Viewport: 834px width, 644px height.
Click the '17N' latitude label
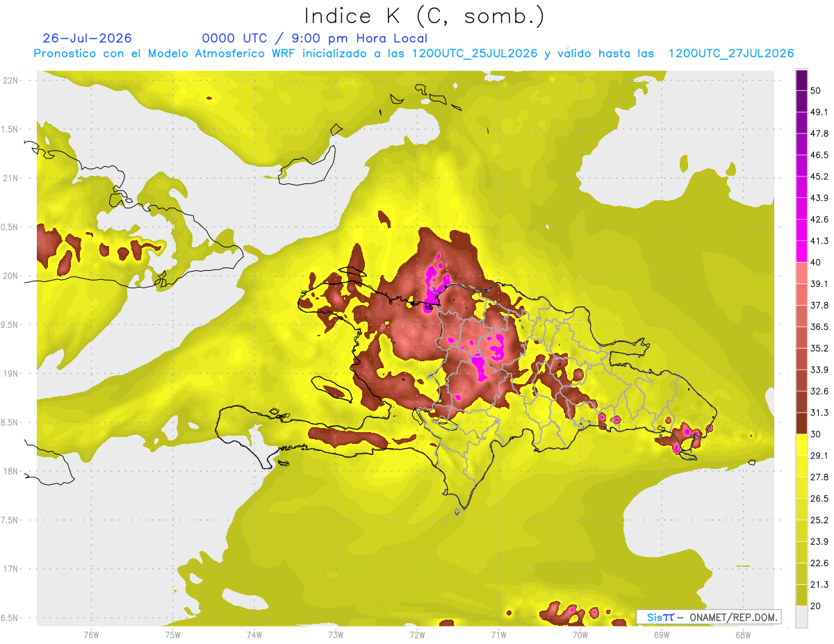point(11,569)
